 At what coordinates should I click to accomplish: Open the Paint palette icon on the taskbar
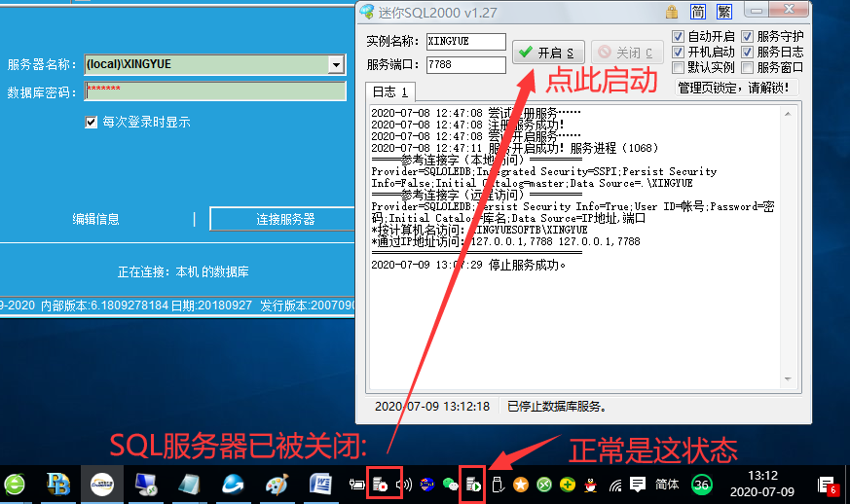(x=277, y=485)
